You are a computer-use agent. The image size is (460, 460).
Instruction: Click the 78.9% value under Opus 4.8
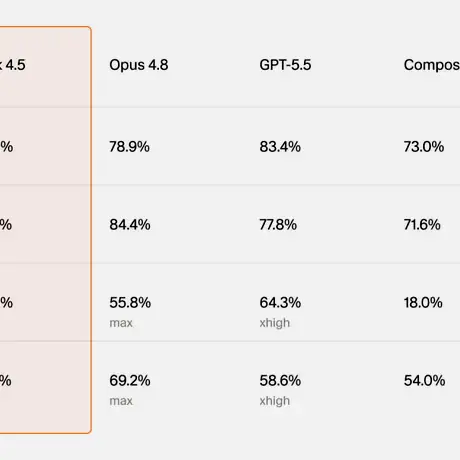(130, 147)
